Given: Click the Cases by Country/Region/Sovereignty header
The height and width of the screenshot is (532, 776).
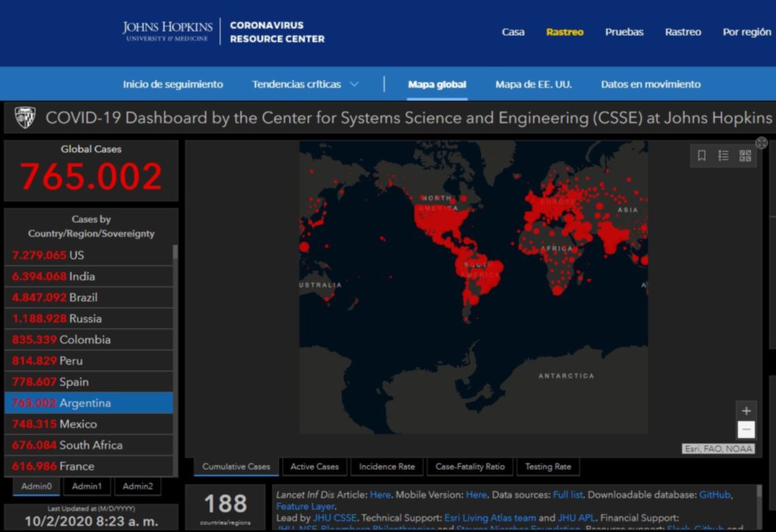Looking at the screenshot, I should (x=91, y=226).
